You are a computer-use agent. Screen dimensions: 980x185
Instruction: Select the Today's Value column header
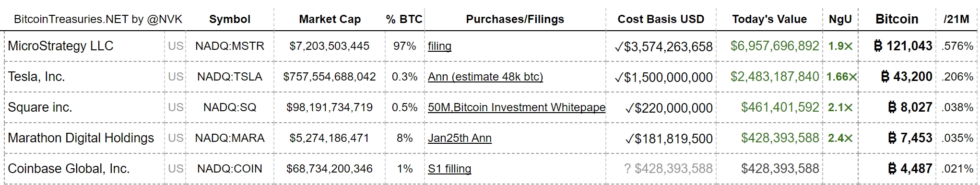tap(769, 19)
